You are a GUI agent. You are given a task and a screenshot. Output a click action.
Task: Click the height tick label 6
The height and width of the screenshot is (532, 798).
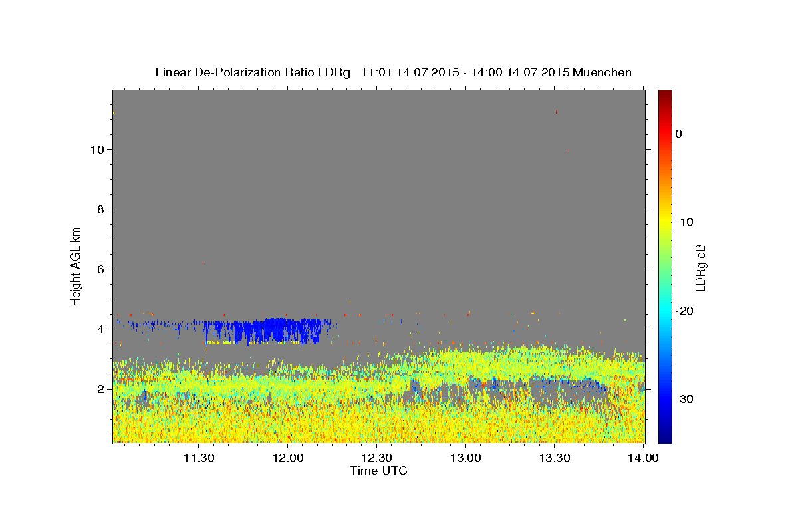(102, 269)
